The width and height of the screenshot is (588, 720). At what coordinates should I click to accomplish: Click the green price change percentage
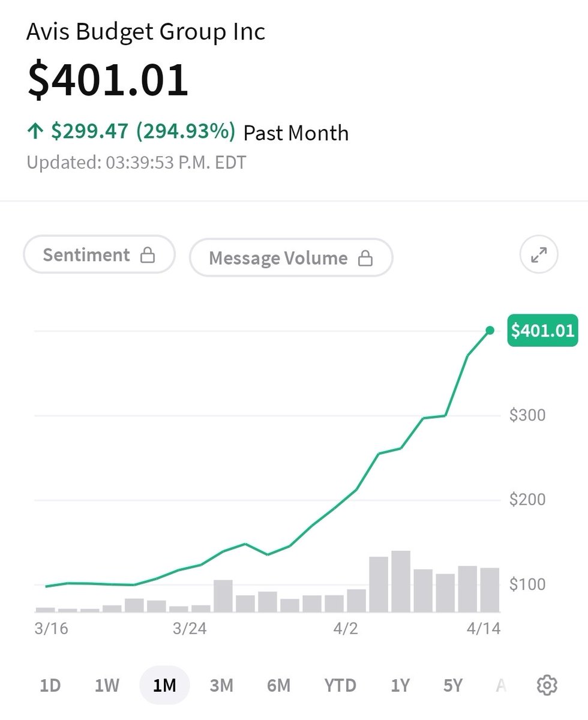(185, 131)
